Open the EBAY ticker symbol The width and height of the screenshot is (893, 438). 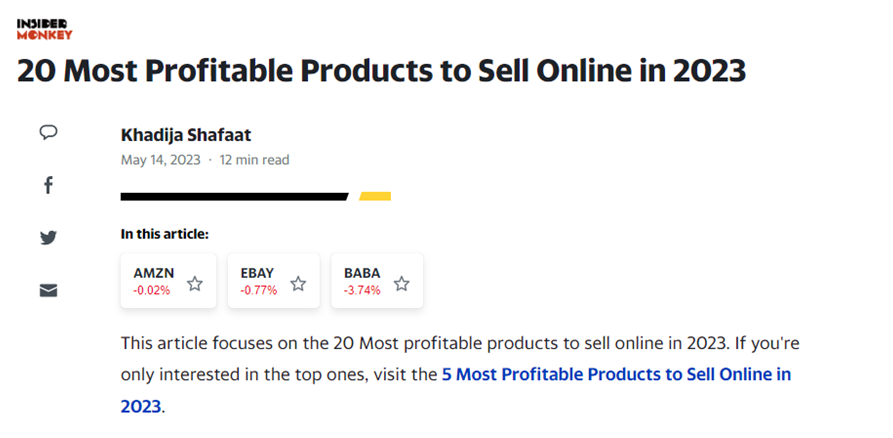coord(258,272)
